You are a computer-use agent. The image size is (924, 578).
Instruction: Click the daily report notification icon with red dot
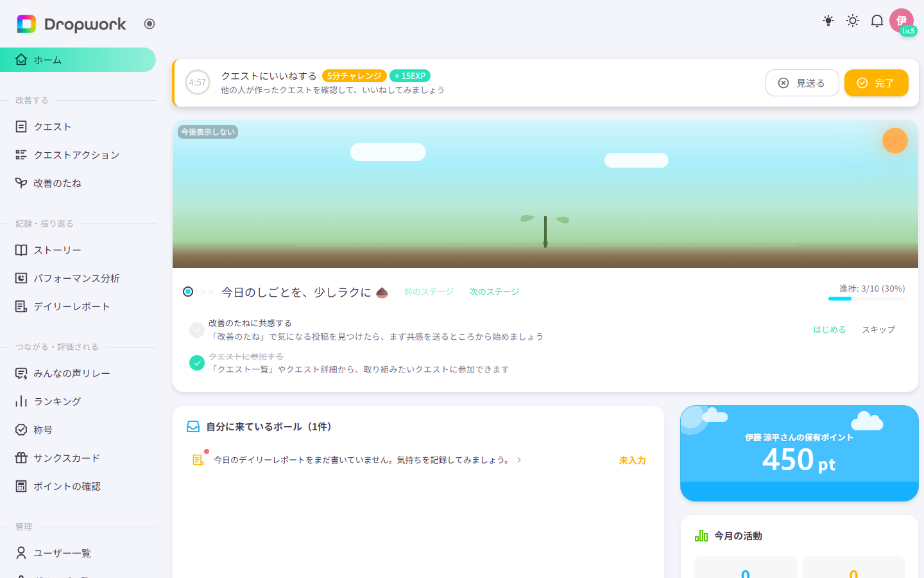point(199,459)
